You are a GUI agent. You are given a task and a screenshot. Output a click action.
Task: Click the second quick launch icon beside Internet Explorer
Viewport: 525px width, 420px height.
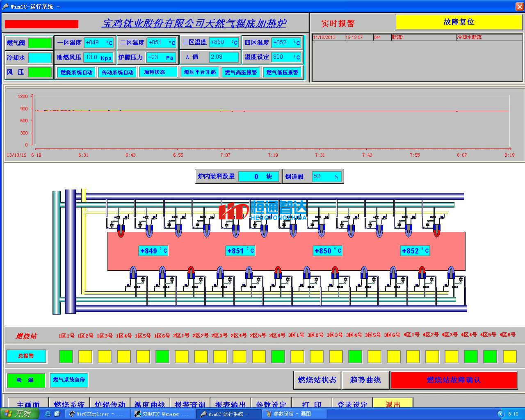[x=57, y=414]
